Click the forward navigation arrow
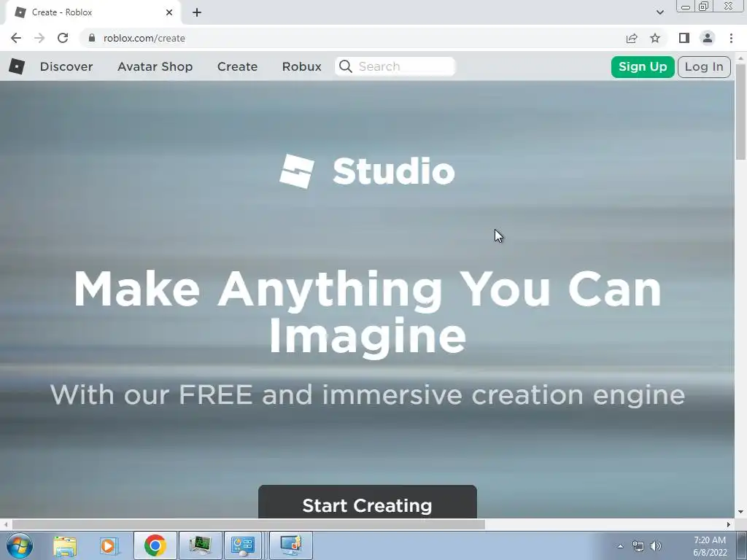The height and width of the screenshot is (560, 747). (39, 38)
